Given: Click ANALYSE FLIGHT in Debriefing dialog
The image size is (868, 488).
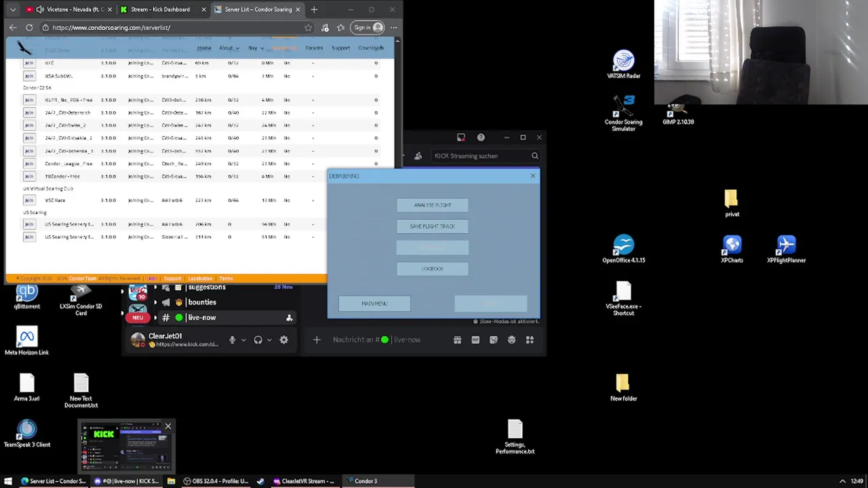Looking at the screenshot, I should pyautogui.click(x=433, y=205).
